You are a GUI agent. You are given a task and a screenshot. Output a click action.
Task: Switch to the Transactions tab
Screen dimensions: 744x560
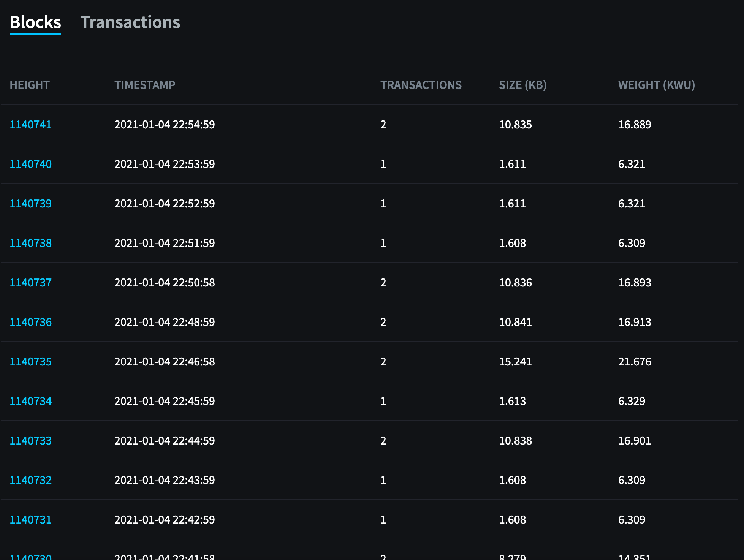tap(131, 23)
